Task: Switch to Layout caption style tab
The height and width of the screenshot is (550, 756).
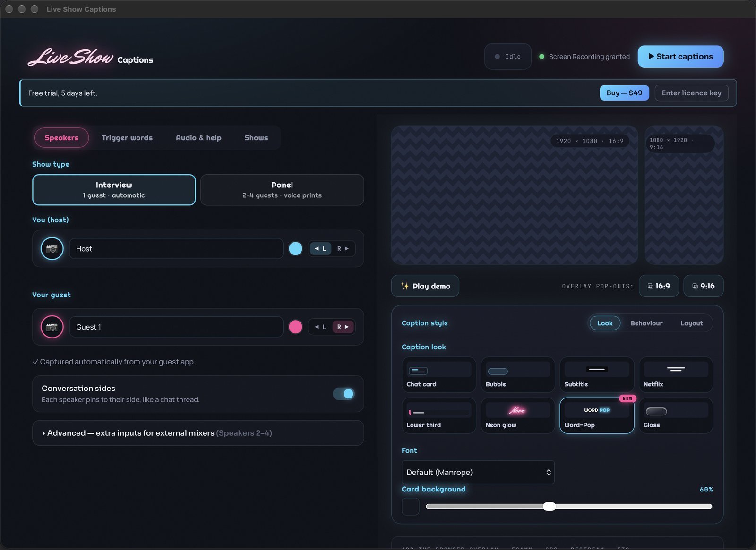Action: pyautogui.click(x=692, y=323)
